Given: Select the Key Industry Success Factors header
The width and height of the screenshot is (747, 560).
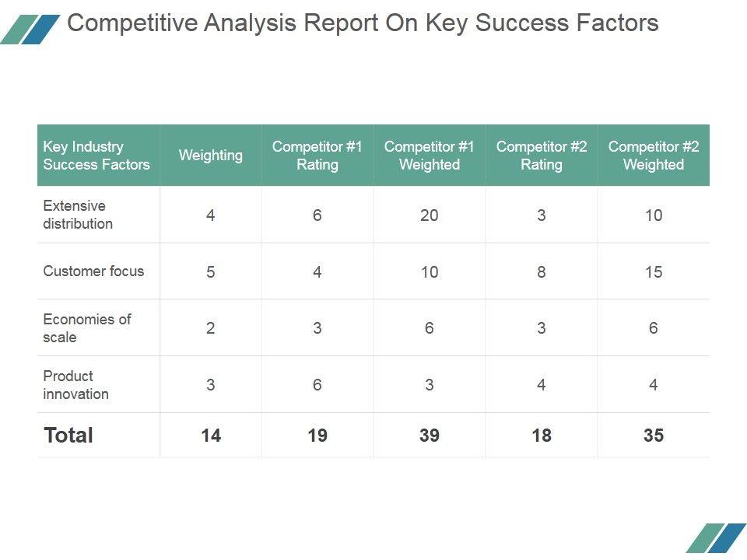Looking at the screenshot, I should [x=96, y=156].
